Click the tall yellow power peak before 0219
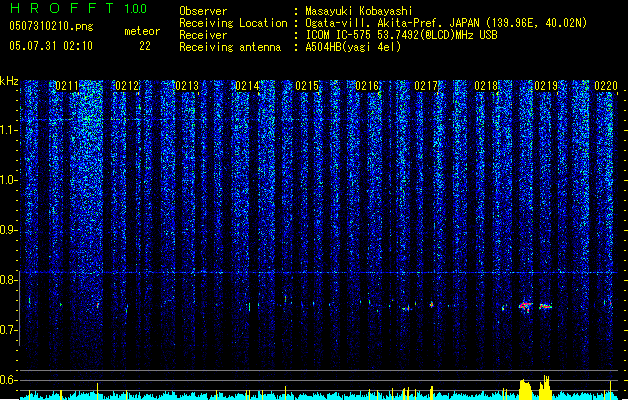The image size is (629, 400). point(525,389)
